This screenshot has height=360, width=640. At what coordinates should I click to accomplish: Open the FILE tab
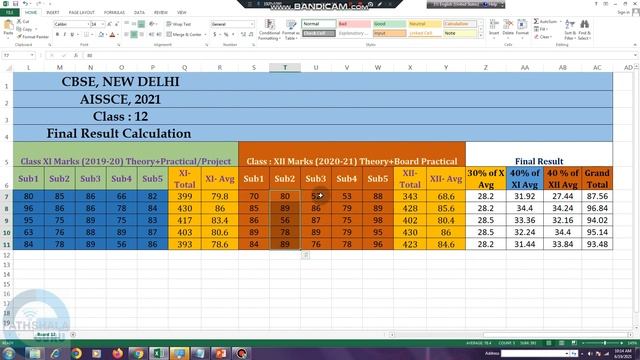pyautogui.click(x=9, y=13)
